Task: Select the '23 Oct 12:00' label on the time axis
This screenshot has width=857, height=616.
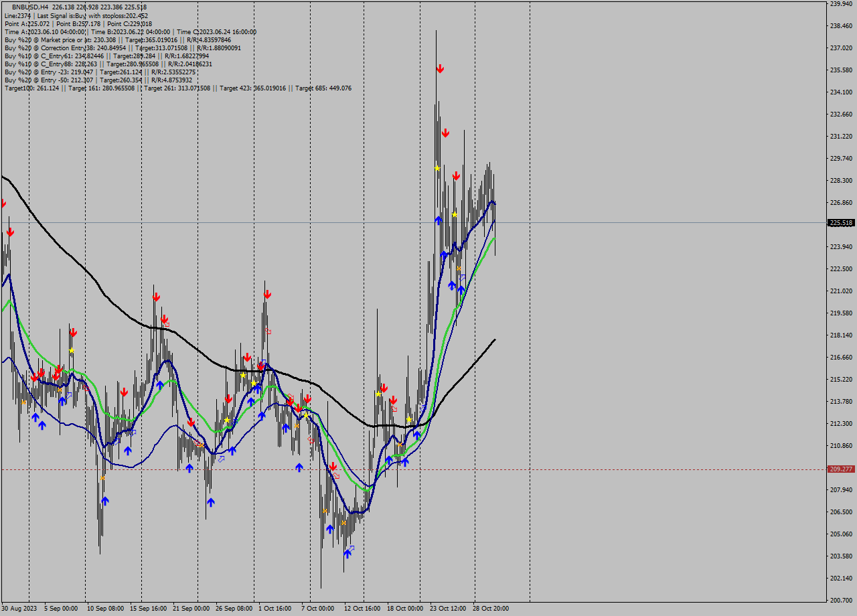Action: (x=447, y=609)
